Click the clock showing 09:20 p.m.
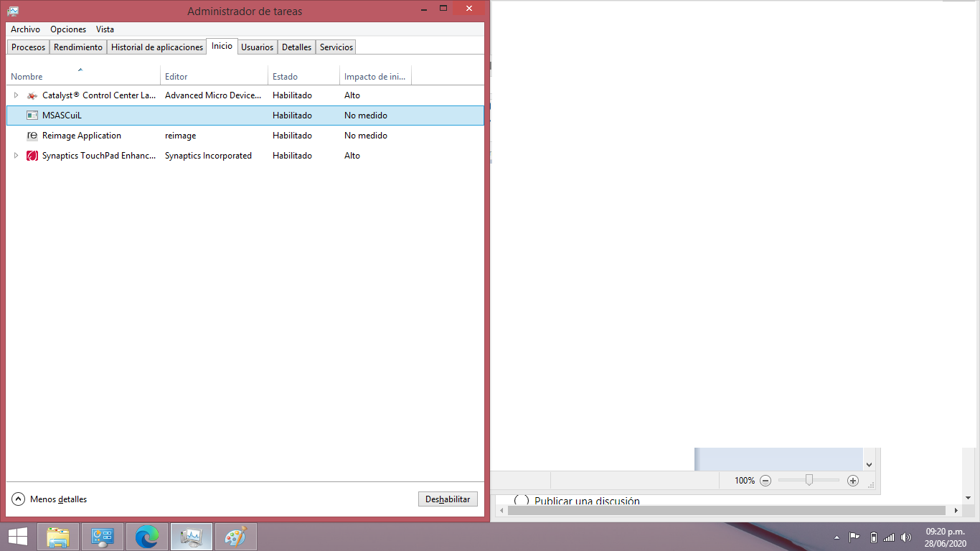This screenshot has height=551, width=980. (946, 532)
